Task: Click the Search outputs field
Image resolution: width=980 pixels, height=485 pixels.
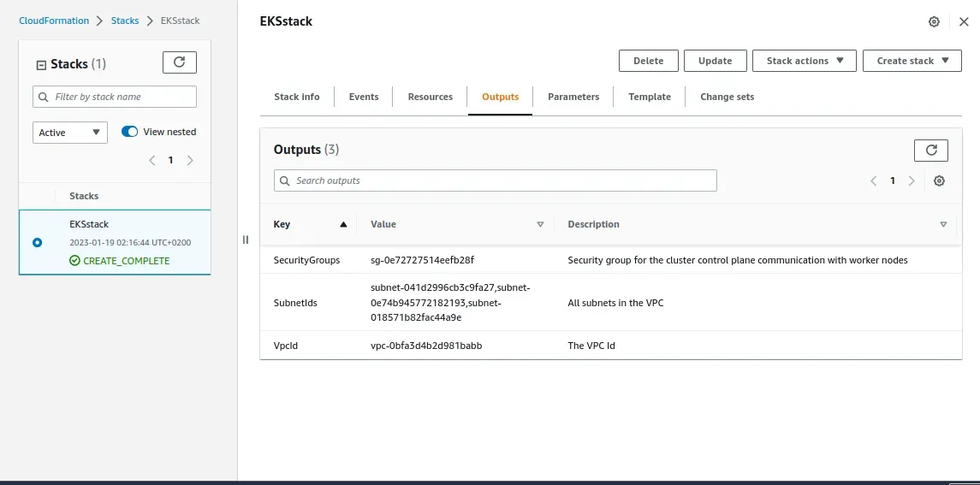Action: point(495,180)
